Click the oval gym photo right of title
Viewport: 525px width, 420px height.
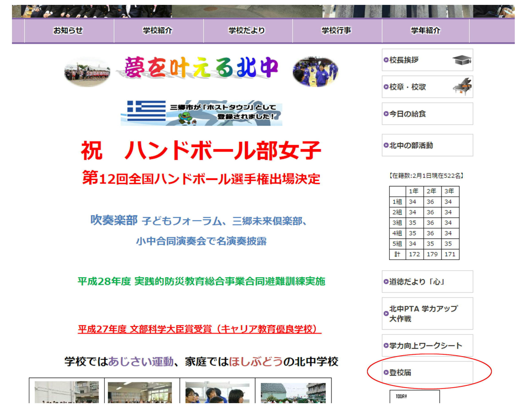(x=315, y=72)
